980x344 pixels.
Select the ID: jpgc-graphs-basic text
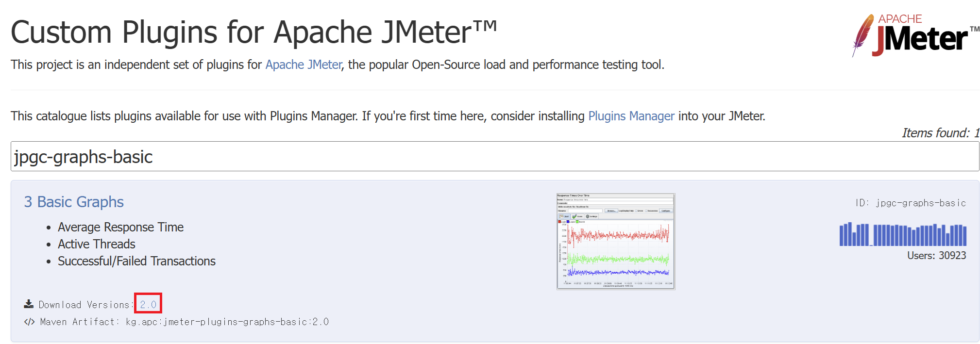pyautogui.click(x=911, y=203)
